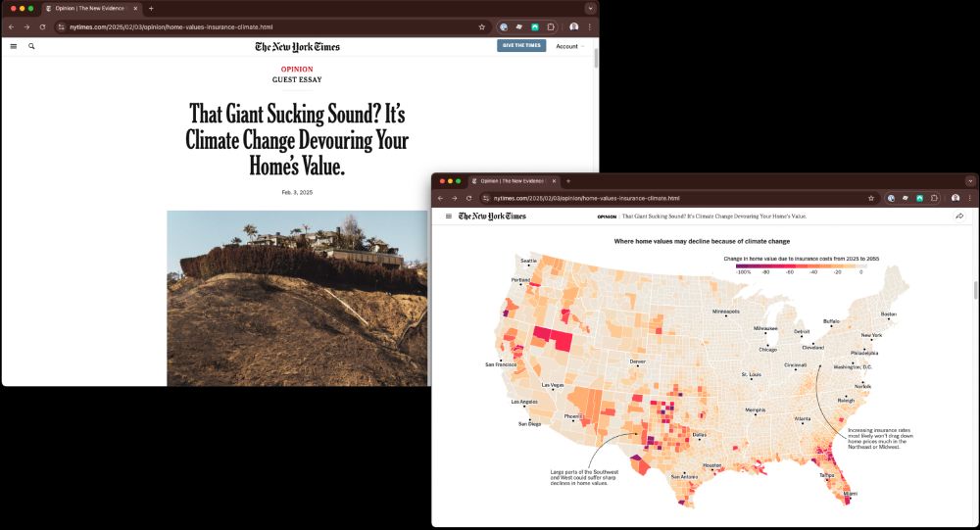980x530 pixels.
Task: View site information in the map window
Action: pyautogui.click(x=486, y=198)
